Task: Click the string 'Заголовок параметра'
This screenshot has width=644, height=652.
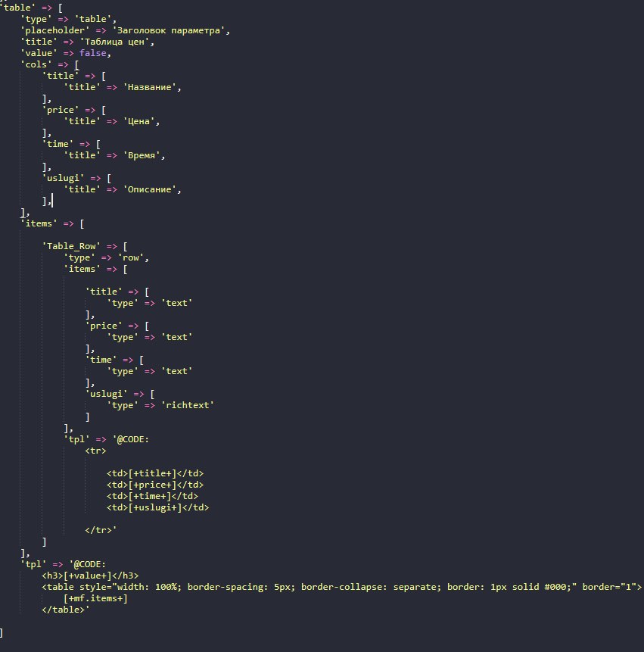Action: [x=168, y=30]
